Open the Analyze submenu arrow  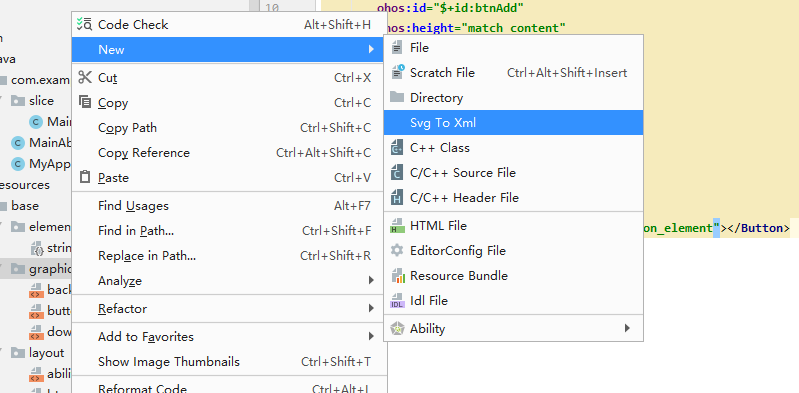coord(371,280)
